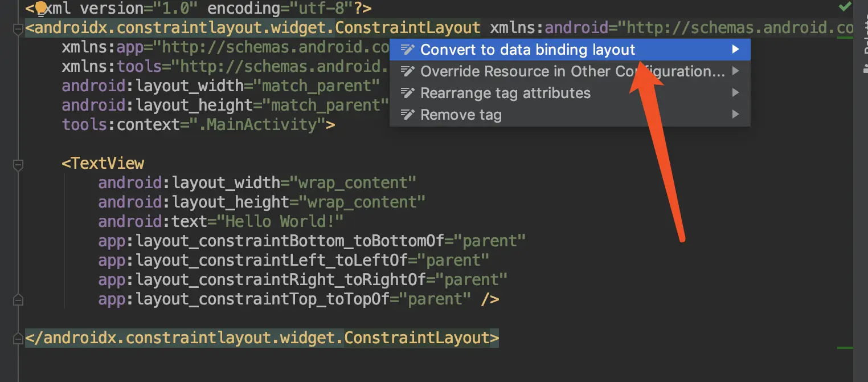
Task: Click root android:layout_width="match_parent" attribute
Action: (221, 86)
